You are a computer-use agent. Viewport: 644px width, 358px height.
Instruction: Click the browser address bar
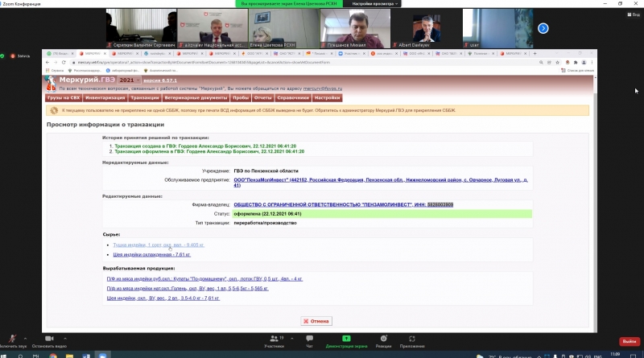click(x=304, y=63)
